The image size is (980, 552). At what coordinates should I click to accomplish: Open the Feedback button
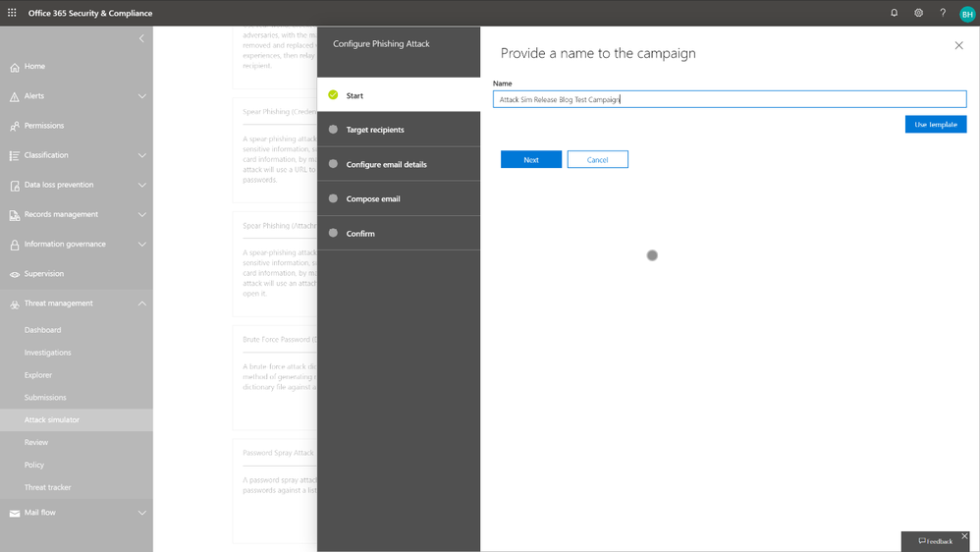click(935, 541)
